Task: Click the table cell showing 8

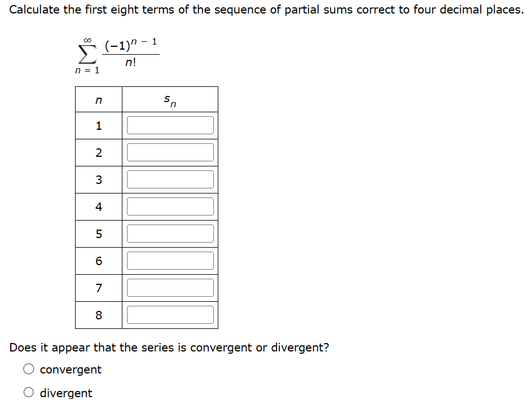Action: [x=98, y=314]
